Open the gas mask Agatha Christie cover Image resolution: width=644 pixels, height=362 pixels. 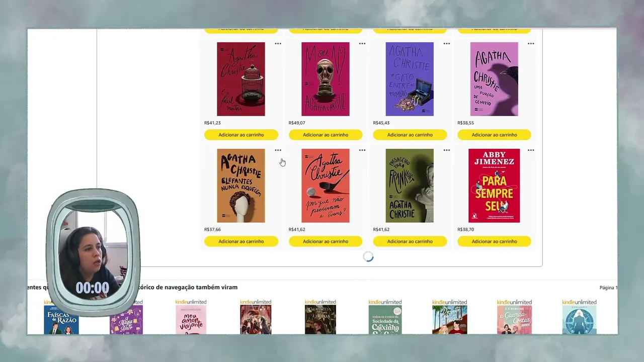point(326,79)
